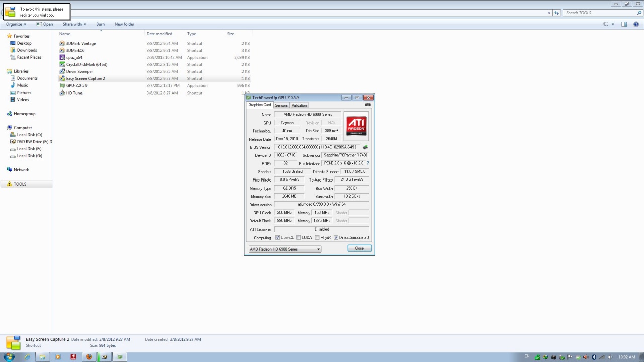Open the Windows Start button
Screen dimensions: 644x362
(x=9, y=357)
